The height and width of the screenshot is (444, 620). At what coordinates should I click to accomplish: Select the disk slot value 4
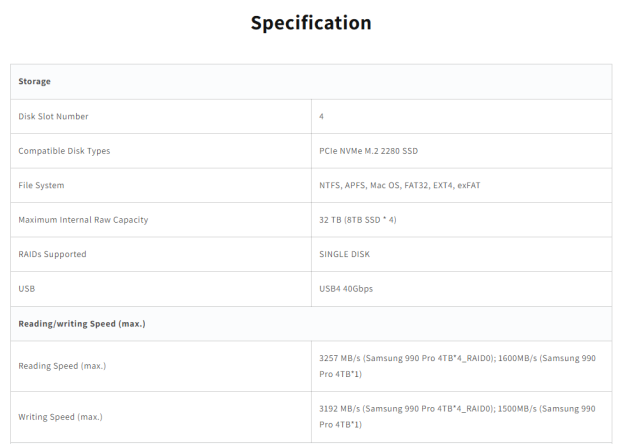322,116
